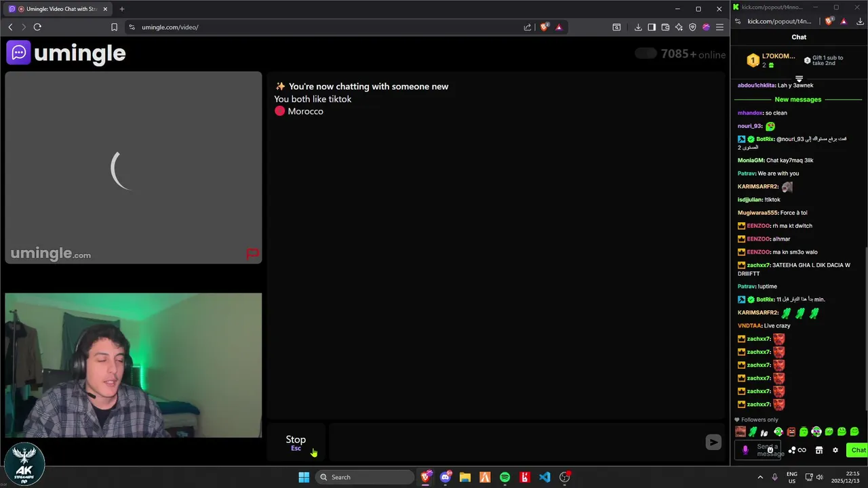Open the Kick shop icon

[818, 450]
